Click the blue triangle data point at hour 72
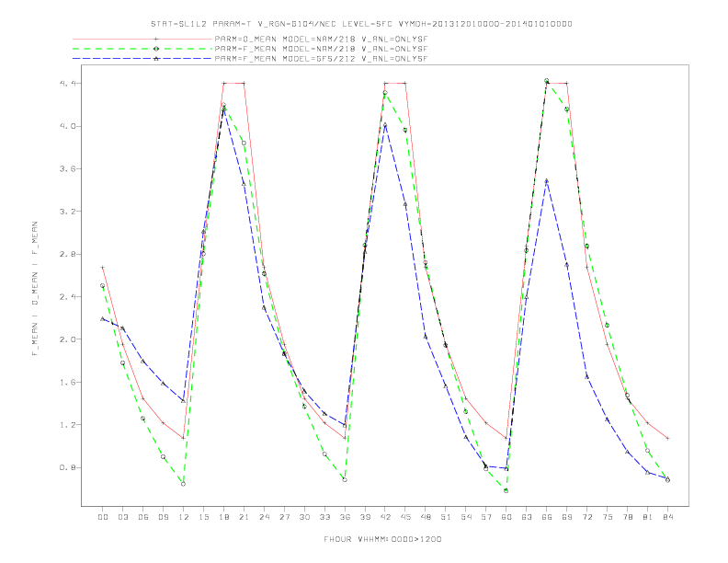The height and width of the screenshot is (563, 728). tap(586, 377)
